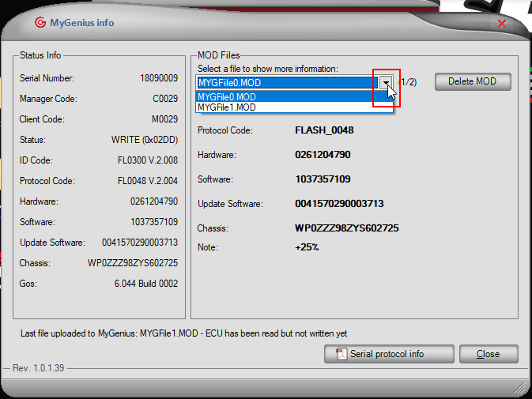Click the last file uploaded status message
The width and height of the screenshot is (532, 399).
pos(183,333)
